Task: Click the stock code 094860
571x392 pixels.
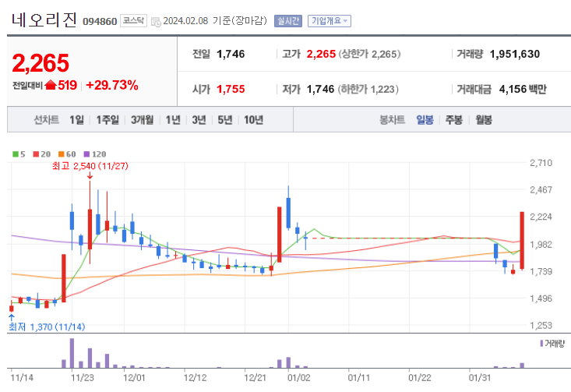Action: (100, 22)
